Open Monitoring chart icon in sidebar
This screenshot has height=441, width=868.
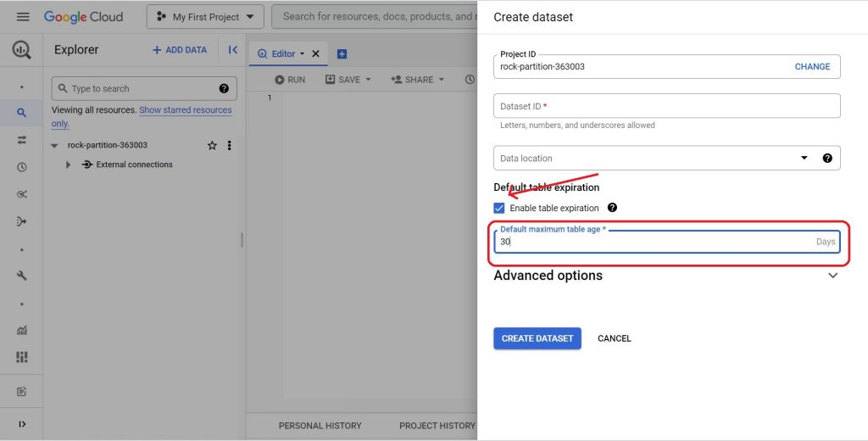coord(21,330)
